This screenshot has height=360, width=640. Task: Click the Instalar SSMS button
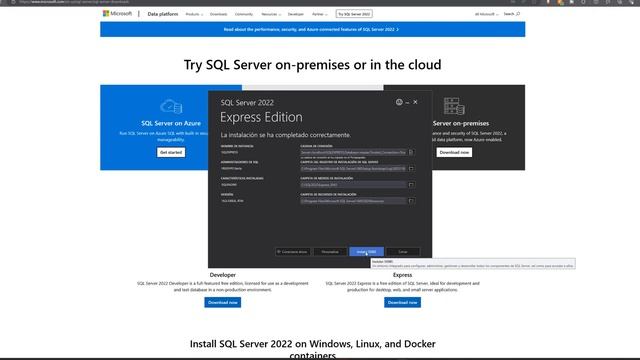[367, 252]
